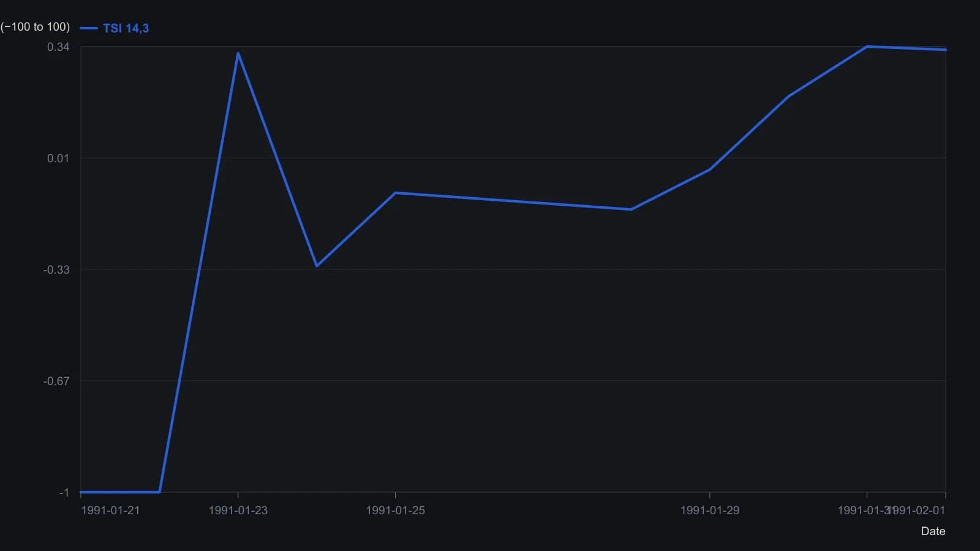Screen dimensions: 980x551
Task: Click the 1991-01-21 date label
Action: (110, 510)
